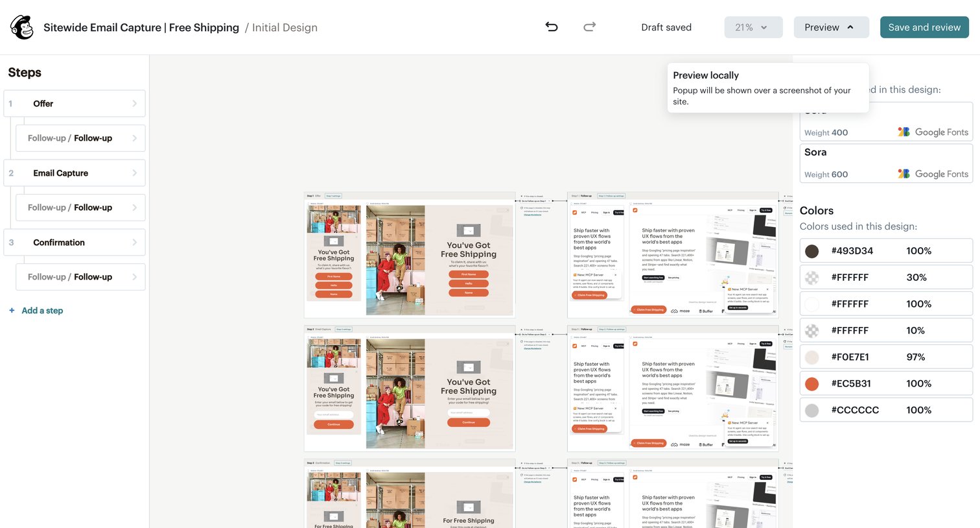Click the #CCCCCC gray color swatch
This screenshot has width=980, height=528.
[811, 411]
